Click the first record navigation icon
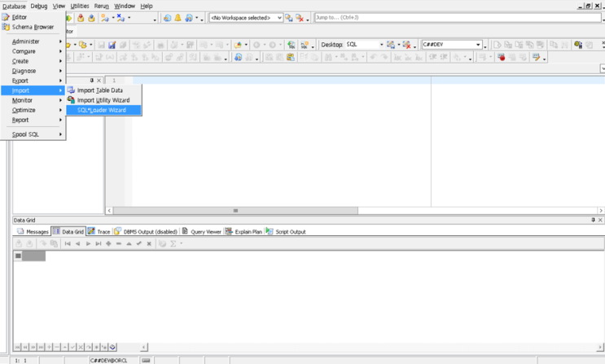This screenshot has width=605, height=364. click(x=68, y=243)
